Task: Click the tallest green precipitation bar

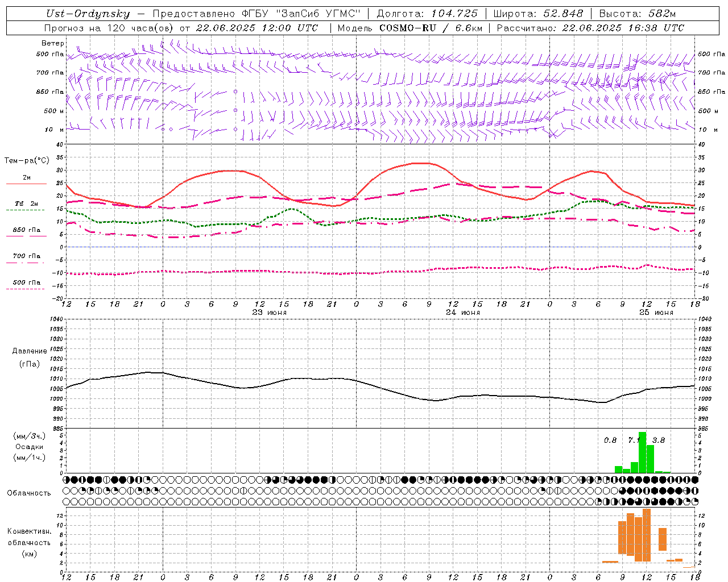Action: pos(642,452)
